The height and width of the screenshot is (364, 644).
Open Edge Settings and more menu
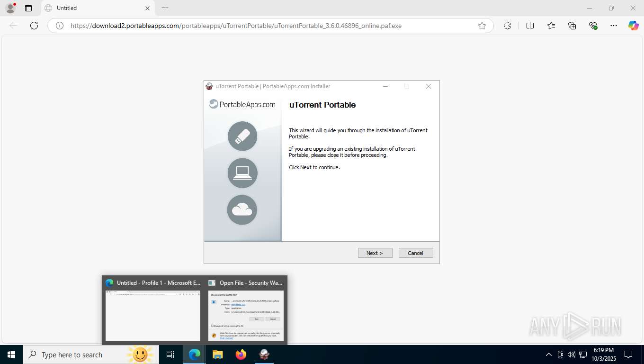[614, 26]
